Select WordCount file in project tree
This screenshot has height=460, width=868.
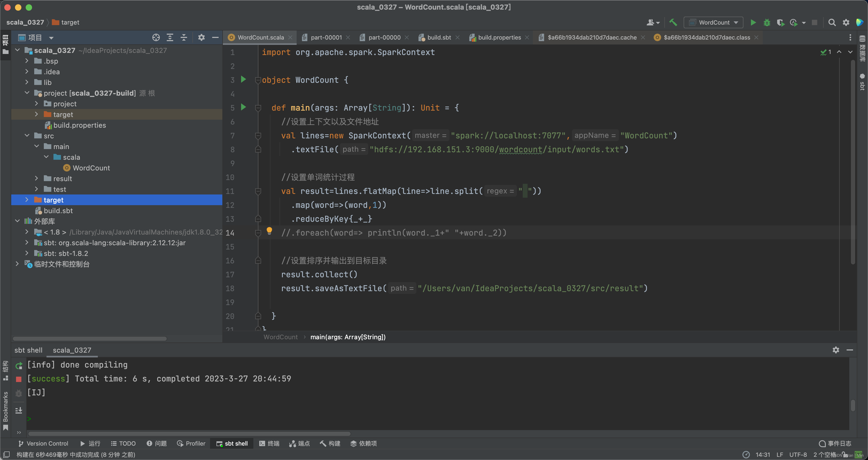tap(87, 168)
